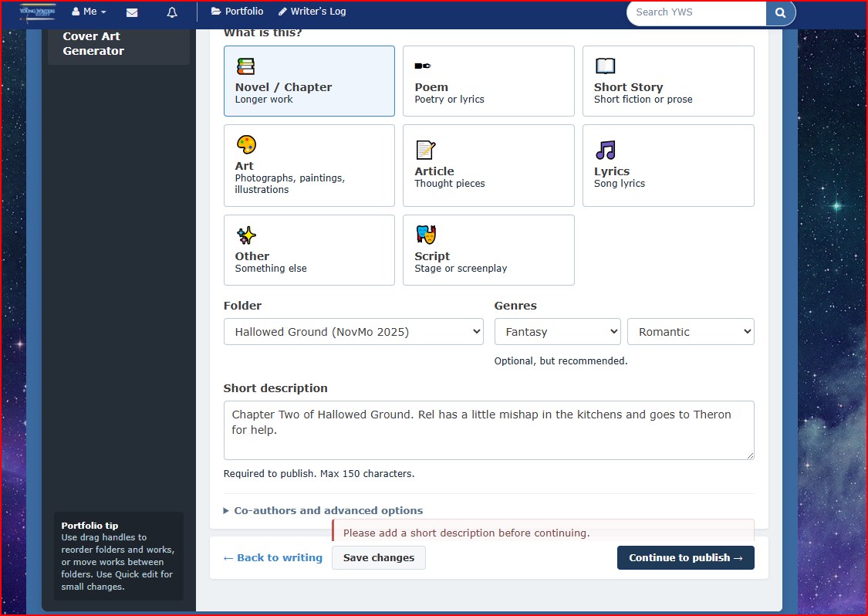Open Cover Art Generator sidebar item
This screenshot has width=868, height=616.
(x=119, y=44)
